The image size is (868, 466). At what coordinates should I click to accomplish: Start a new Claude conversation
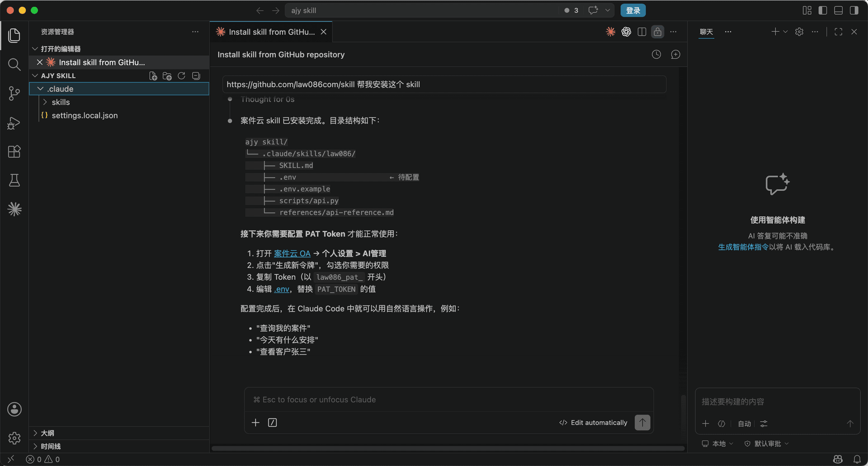coord(676,55)
